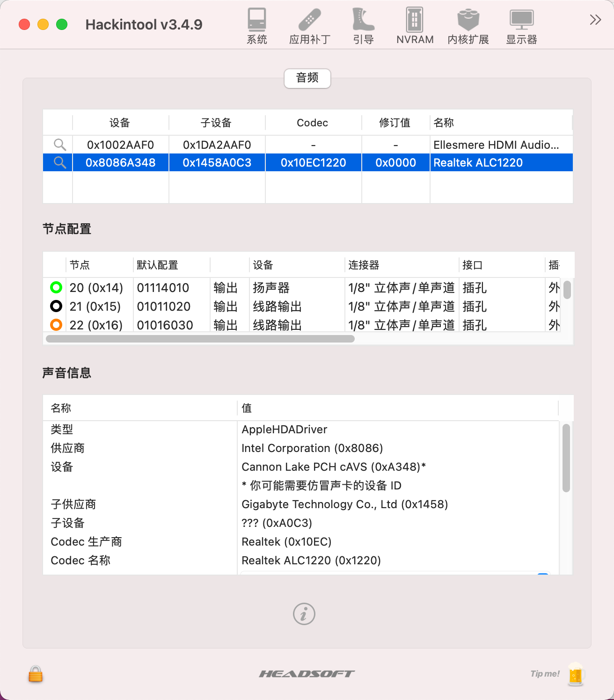Click the 值 column header in sound info
Screen dimensions: 614x700
(398, 408)
